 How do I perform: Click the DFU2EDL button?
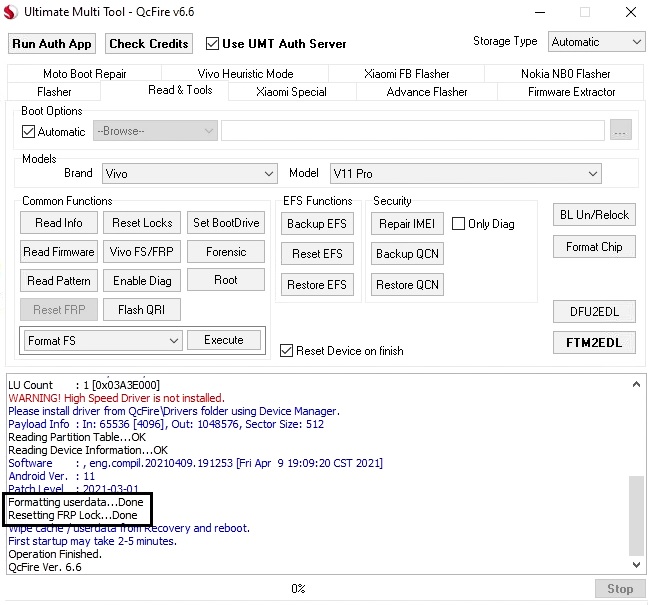(594, 311)
